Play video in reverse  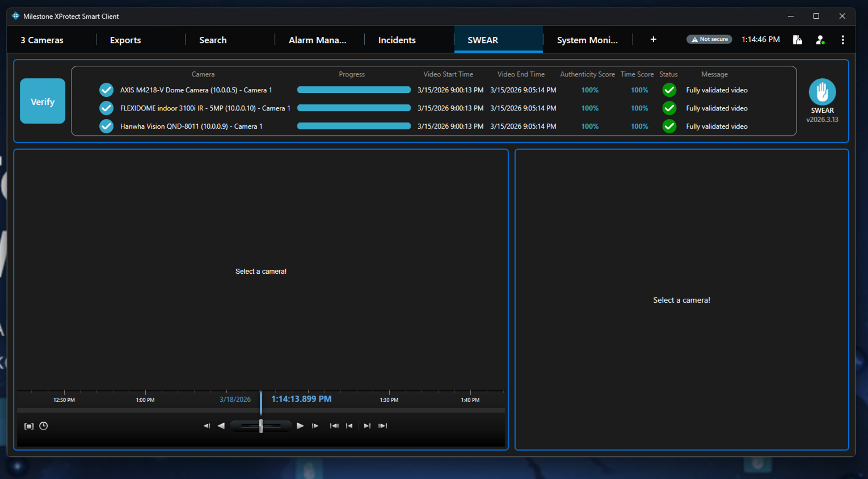221,426
